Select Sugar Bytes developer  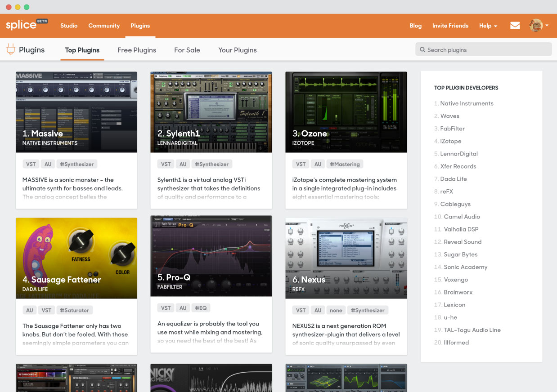(x=461, y=254)
